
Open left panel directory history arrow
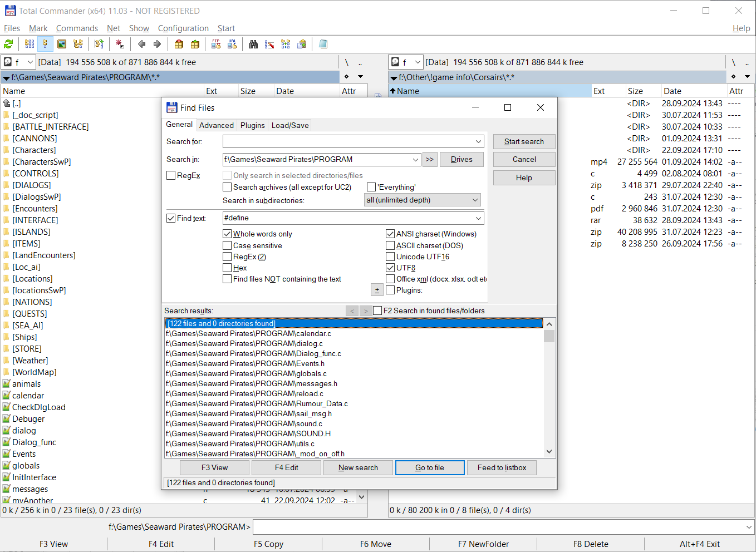(x=360, y=77)
